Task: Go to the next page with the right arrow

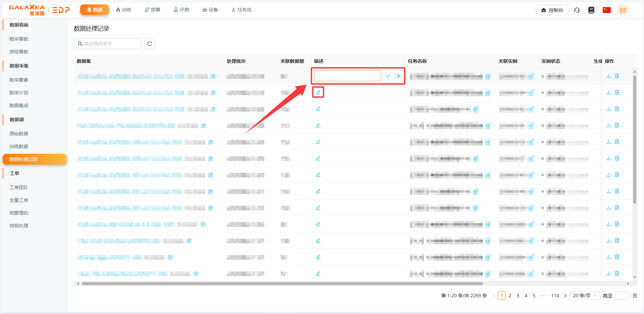Action: pos(565,296)
